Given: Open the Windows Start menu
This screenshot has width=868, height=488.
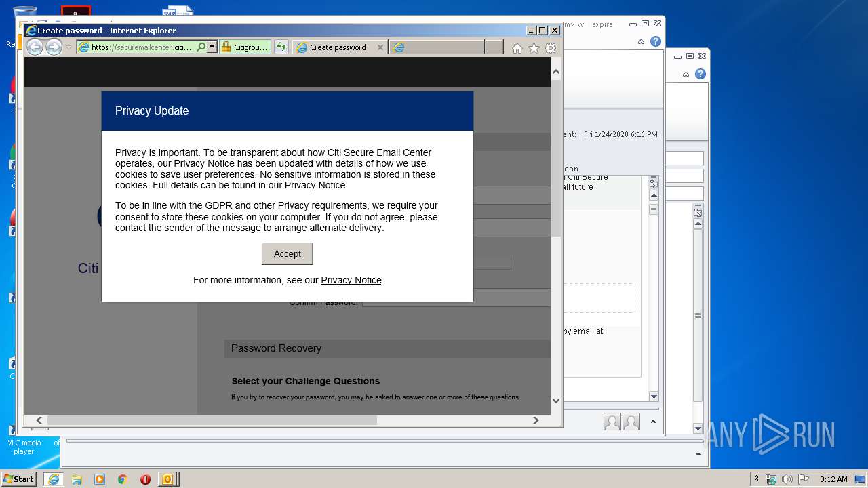Looking at the screenshot, I should tap(19, 479).
